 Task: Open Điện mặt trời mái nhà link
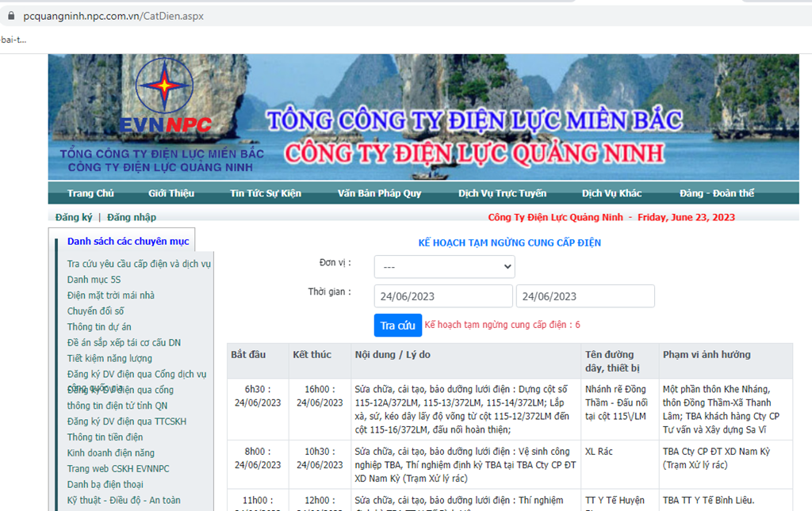[x=111, y=296]
